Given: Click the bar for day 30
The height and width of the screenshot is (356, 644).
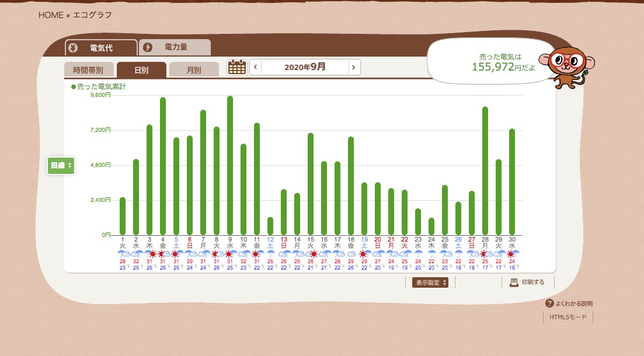Looking at the screenshot, I should coord(511,182).
